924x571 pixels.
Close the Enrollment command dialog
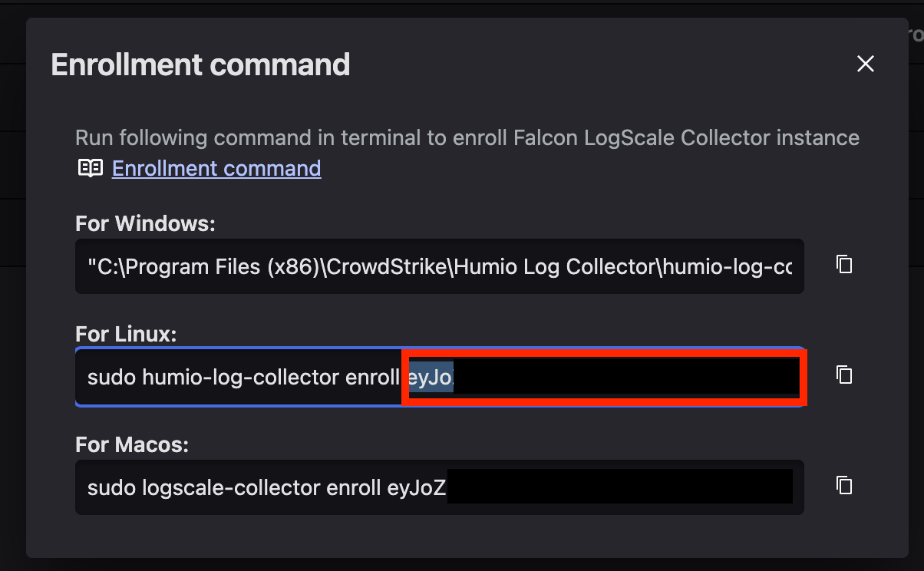tap(866, 64)
